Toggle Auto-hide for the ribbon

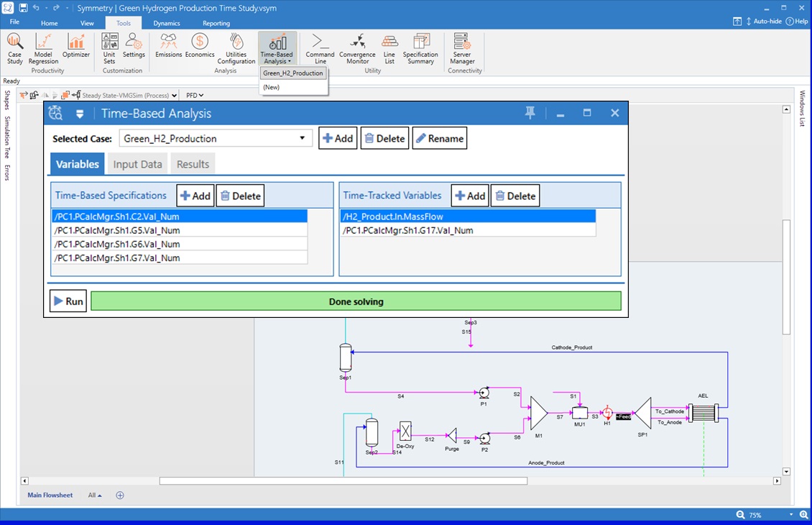764,22
